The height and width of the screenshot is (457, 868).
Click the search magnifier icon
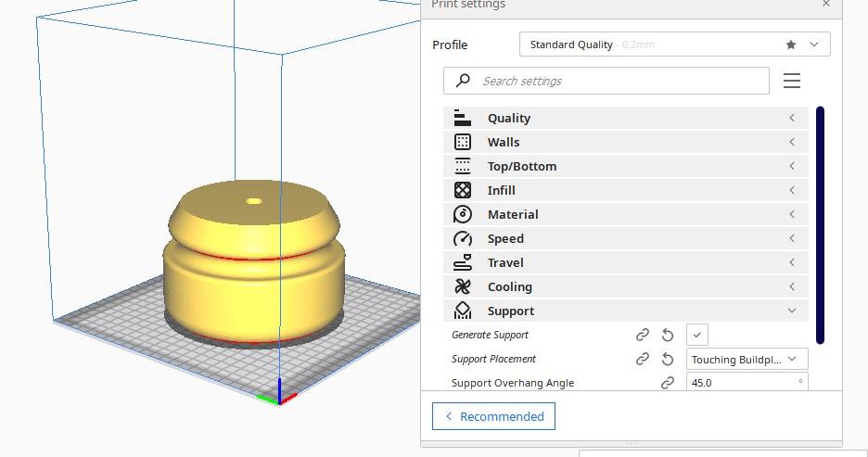point(463,81)
